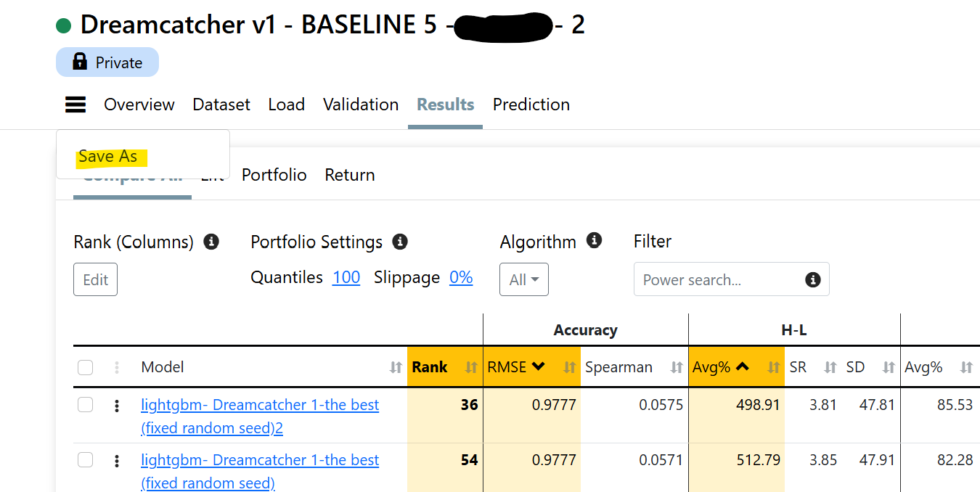Open the hamburger menu icon
Screen dimensions: 980x492
coord(75,105)
